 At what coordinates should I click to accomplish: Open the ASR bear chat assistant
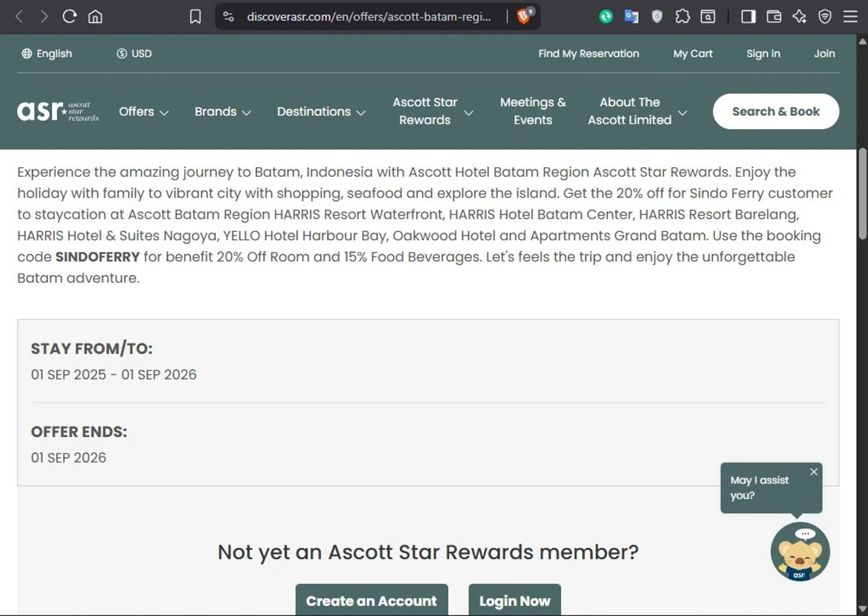tap(800, 552)
